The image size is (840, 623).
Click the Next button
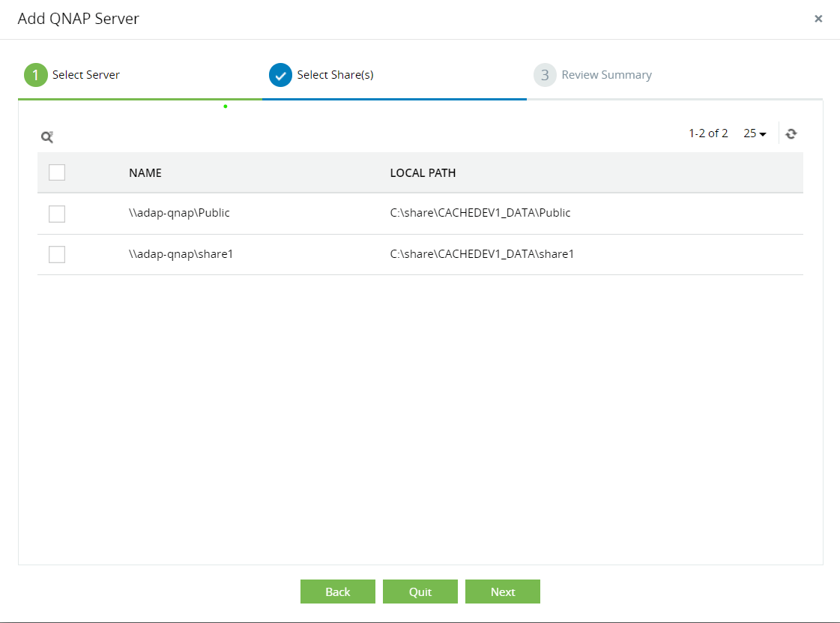pyautogui.click(x=503, y=592)
